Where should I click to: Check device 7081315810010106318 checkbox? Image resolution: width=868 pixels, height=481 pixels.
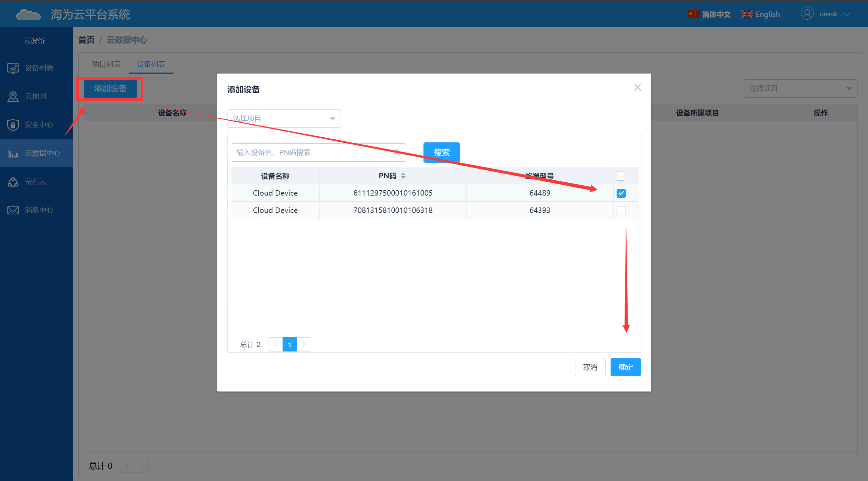tap(621, 211)
